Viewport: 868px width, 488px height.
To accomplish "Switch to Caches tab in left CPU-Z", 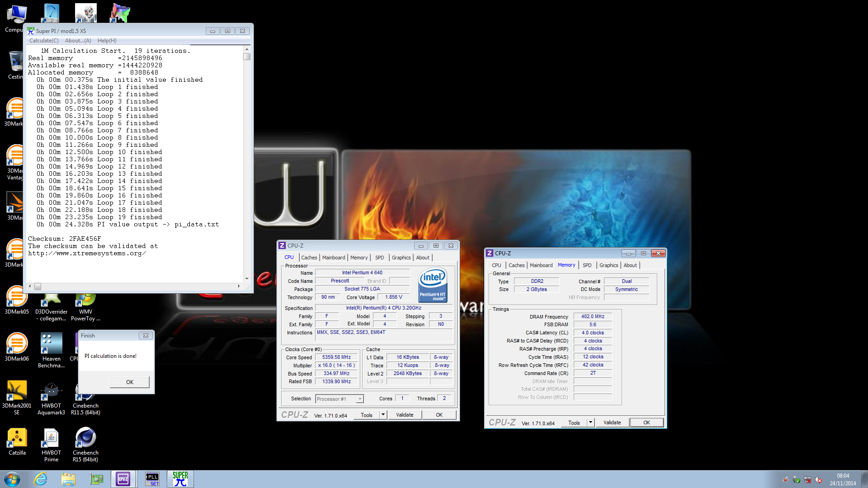I will coord(309,258).
